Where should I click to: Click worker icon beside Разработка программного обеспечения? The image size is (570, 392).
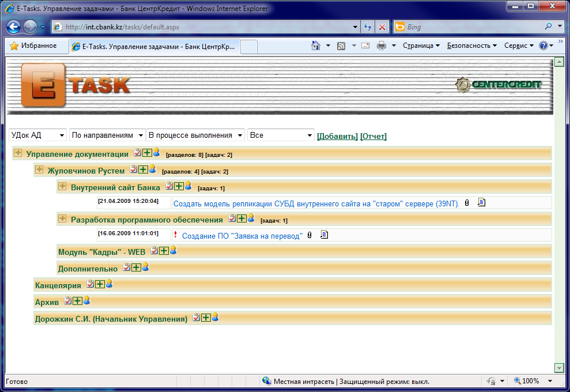pos(251,218)
